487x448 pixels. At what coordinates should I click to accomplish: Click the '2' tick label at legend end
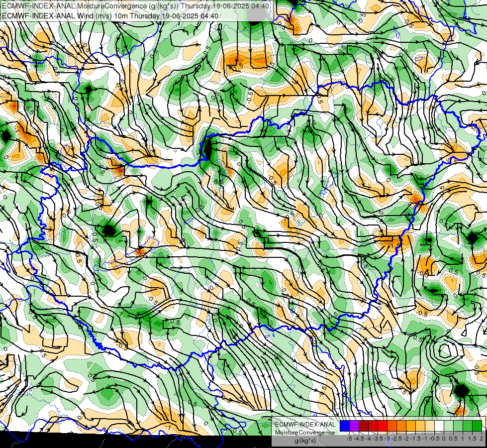(482, 439)
